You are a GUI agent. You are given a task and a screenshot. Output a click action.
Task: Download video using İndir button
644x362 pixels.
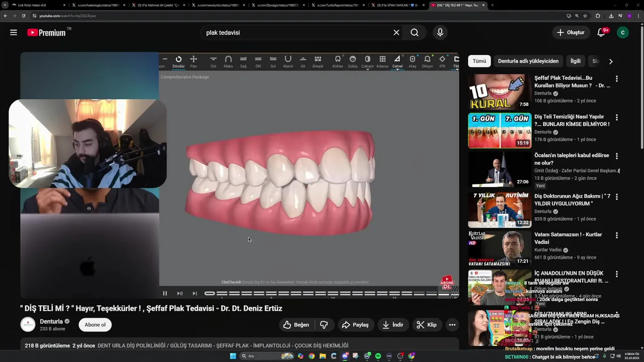click(x=393, y=325)
